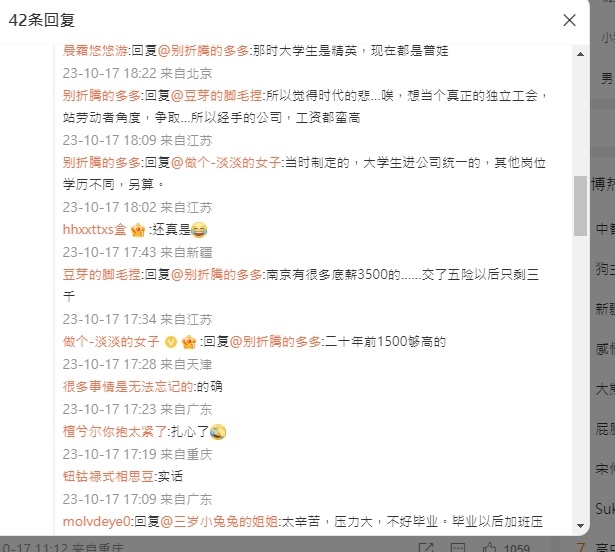
Task: Open the @豆芽的脚毛捏 mention link
Action: [x=217, y=95]
